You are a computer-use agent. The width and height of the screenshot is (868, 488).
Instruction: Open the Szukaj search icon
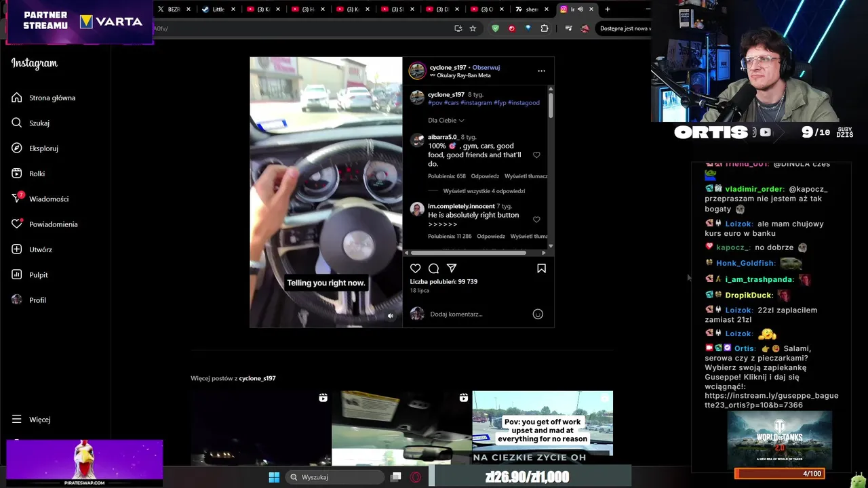tap(16, 123)
